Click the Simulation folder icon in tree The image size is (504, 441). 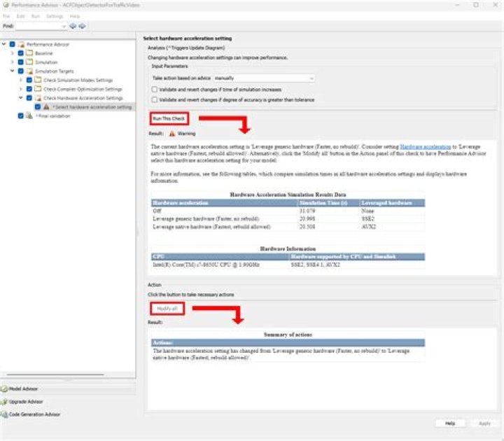coord(29,62)
